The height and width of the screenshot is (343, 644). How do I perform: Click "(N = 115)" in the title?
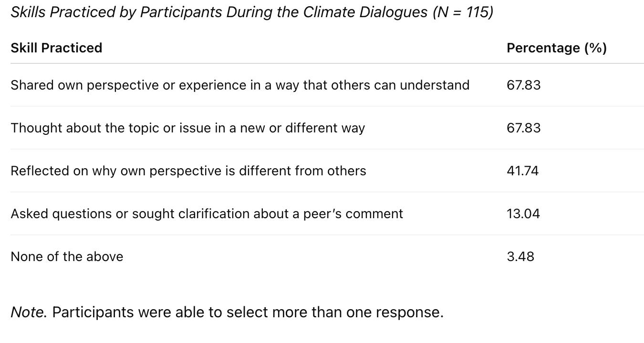coord(463,12)
